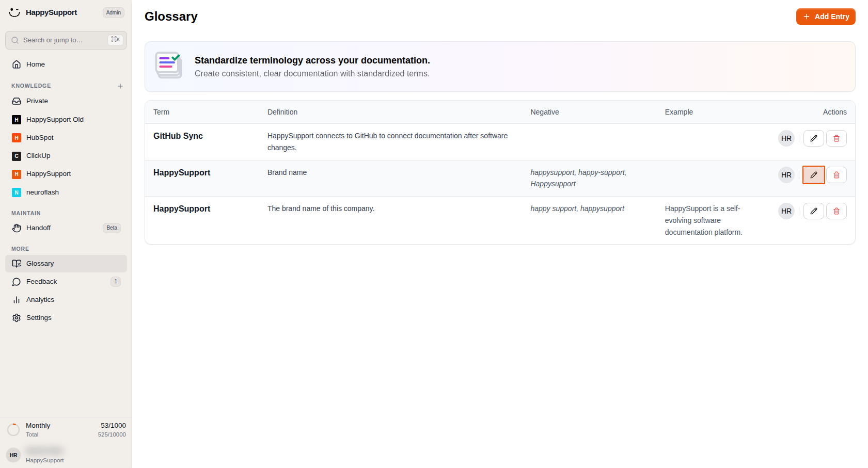Edit the 'brand name of this company' entry
868x468 pixels.
814,211
